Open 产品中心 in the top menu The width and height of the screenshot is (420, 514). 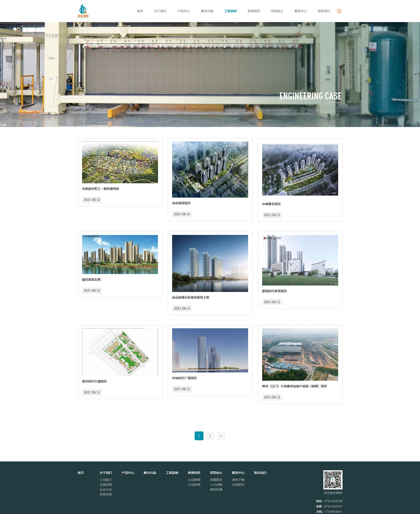point(184,11)
